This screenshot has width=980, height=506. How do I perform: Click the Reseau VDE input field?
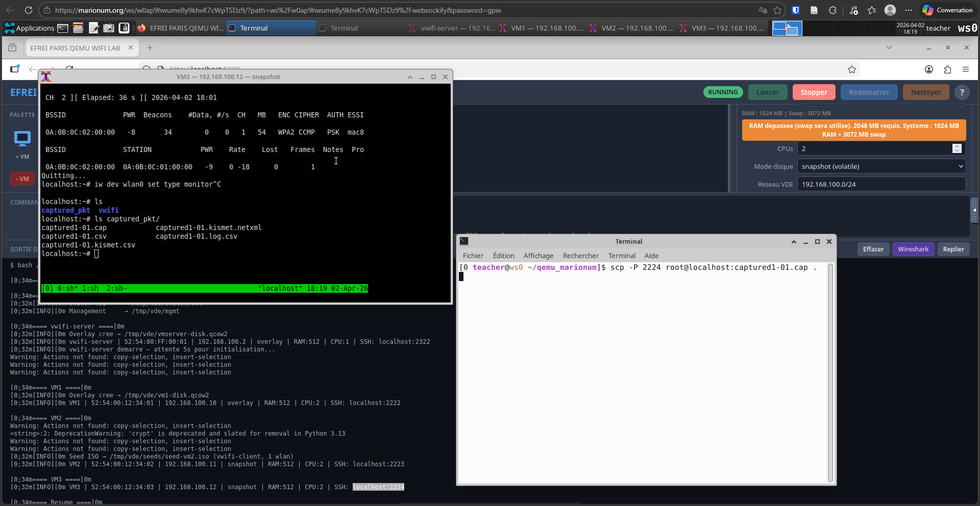point(881,184)
